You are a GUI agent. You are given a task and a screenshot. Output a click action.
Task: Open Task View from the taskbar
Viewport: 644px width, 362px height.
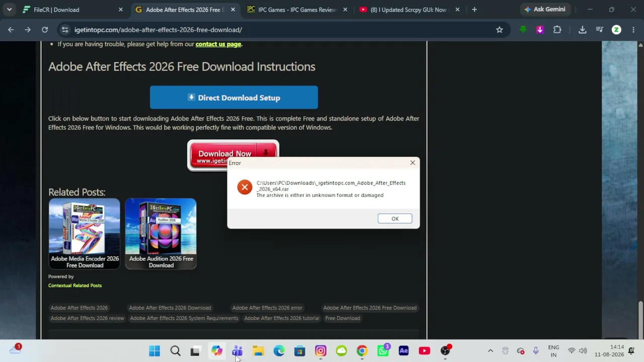[x=195, y=351]
